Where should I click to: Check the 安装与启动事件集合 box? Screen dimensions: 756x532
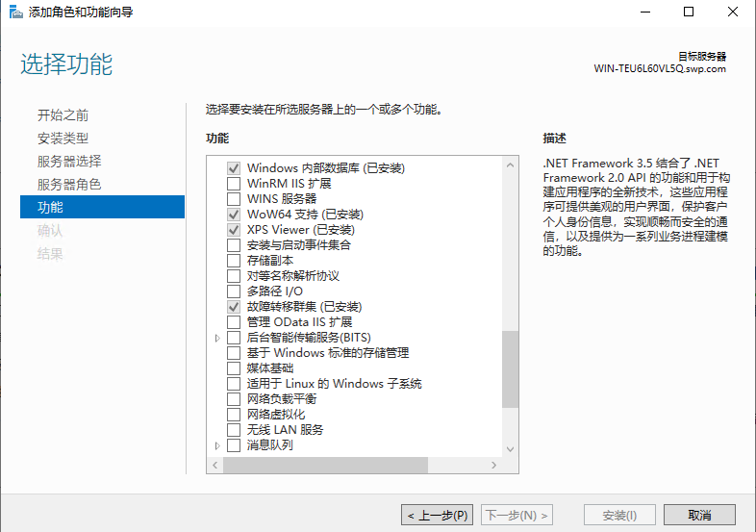(x=234, y=245)
